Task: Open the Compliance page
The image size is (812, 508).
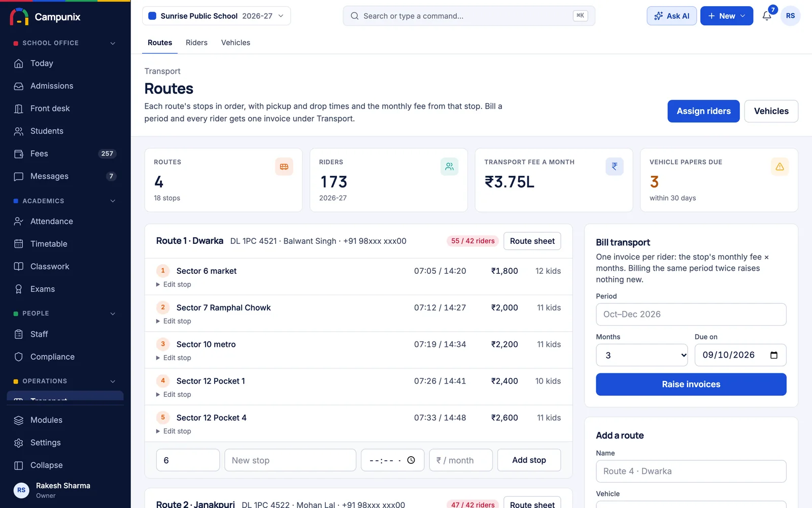Action: [65, 357]
